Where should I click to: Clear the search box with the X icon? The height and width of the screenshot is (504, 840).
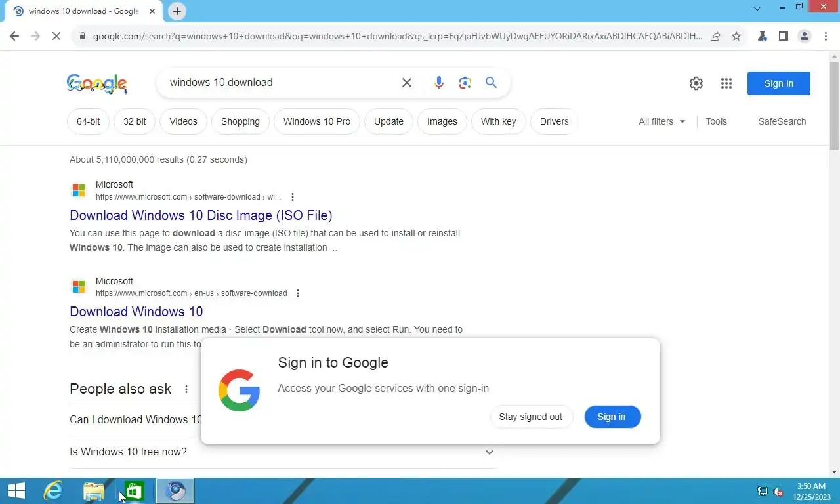(407, 83)
